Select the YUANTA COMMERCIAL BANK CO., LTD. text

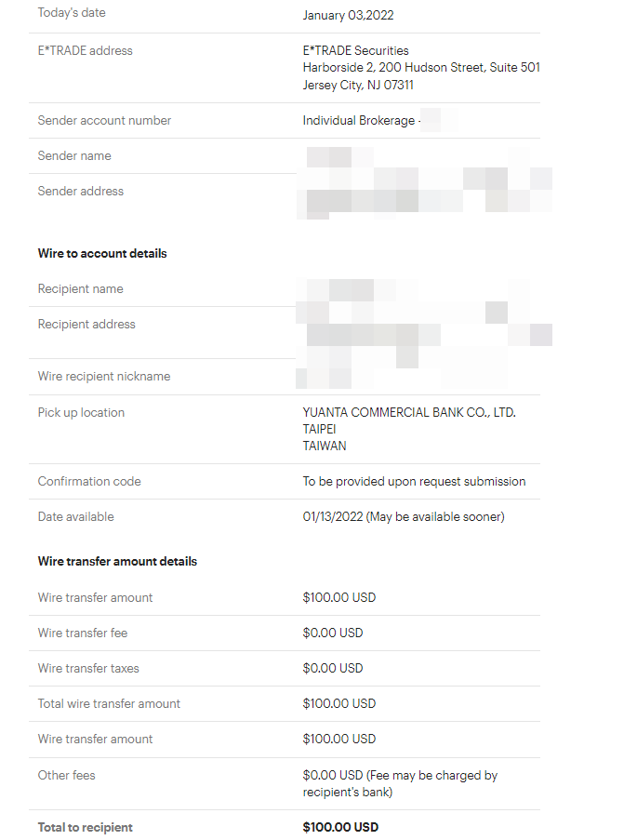[x=409, y=412]
